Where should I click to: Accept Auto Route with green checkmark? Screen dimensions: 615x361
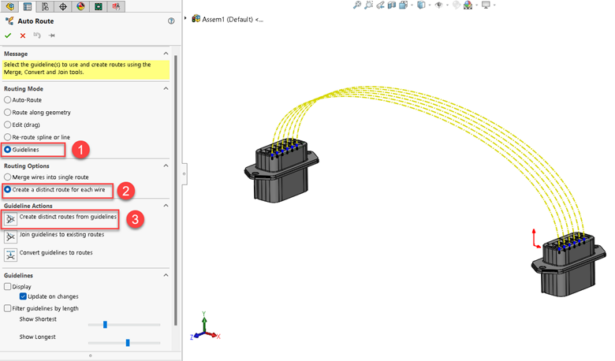pyautogui.click(x=8, y=36)
